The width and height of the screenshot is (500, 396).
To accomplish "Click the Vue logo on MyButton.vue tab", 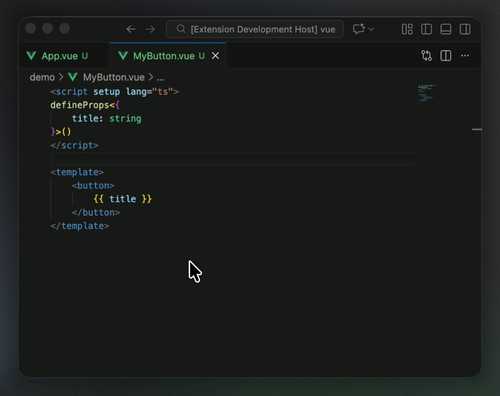I will pos(123,56).
